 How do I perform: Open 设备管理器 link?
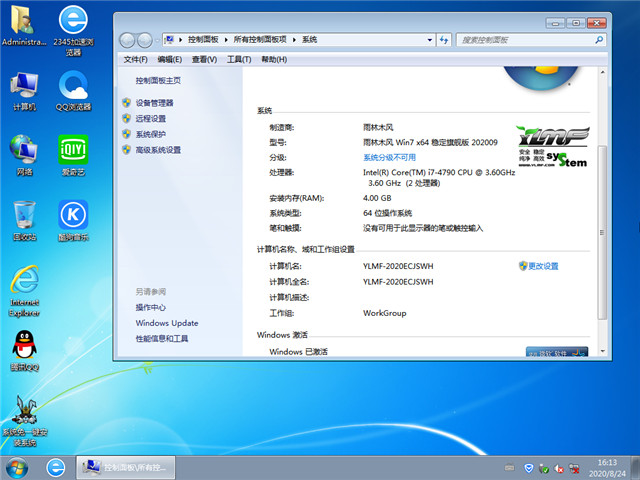pyautogui.click(x=154, y=102)
